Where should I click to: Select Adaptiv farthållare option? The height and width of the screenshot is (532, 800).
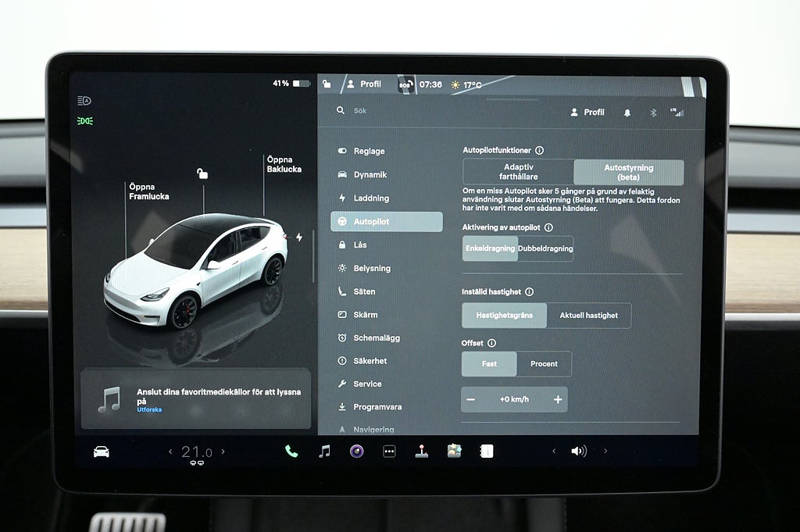(x=518, y=172)
